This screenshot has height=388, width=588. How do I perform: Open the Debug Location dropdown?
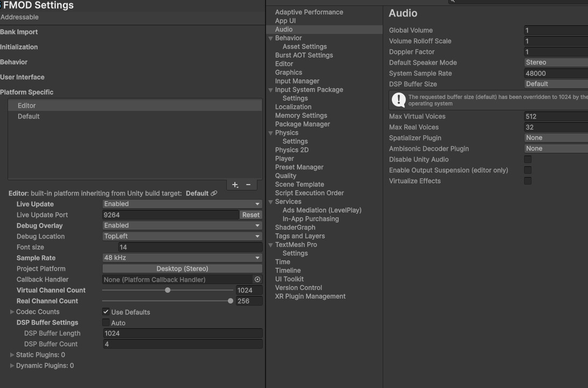182,236
